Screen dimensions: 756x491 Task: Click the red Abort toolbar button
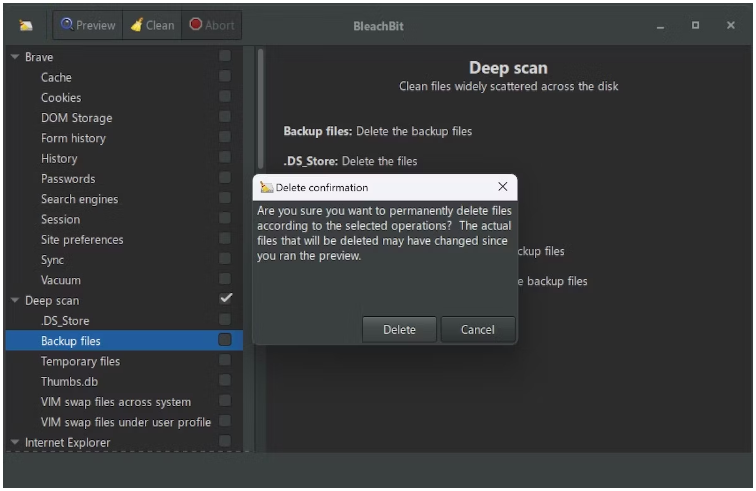point(211,25)
